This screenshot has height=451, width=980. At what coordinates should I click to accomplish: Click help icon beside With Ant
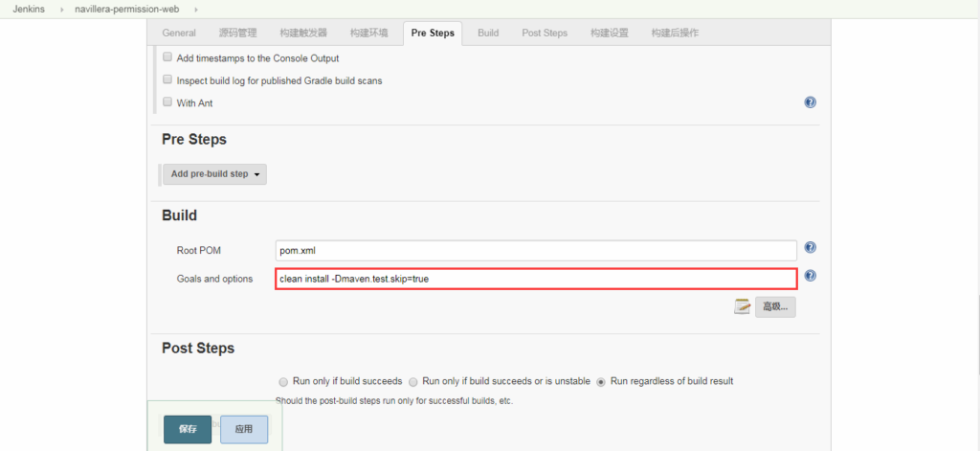click(x=811, y=102)
